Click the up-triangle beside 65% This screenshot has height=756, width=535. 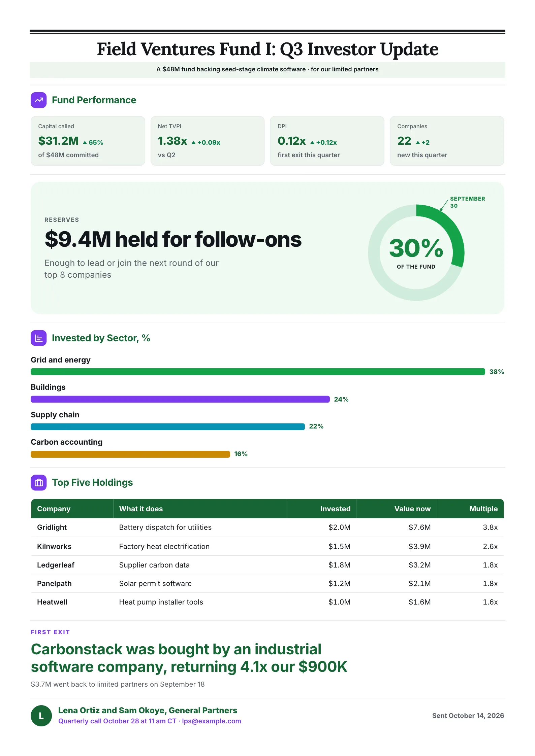85,143
